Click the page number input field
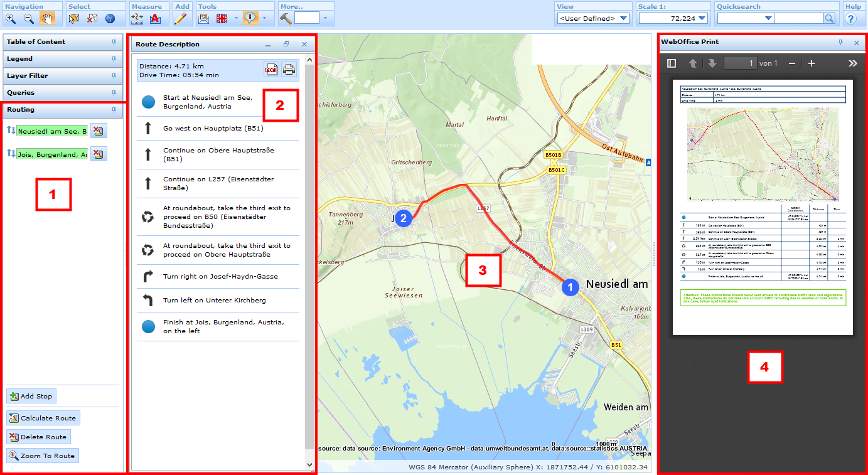Viewport: 868px width, 475px height. tap(740, 63)
